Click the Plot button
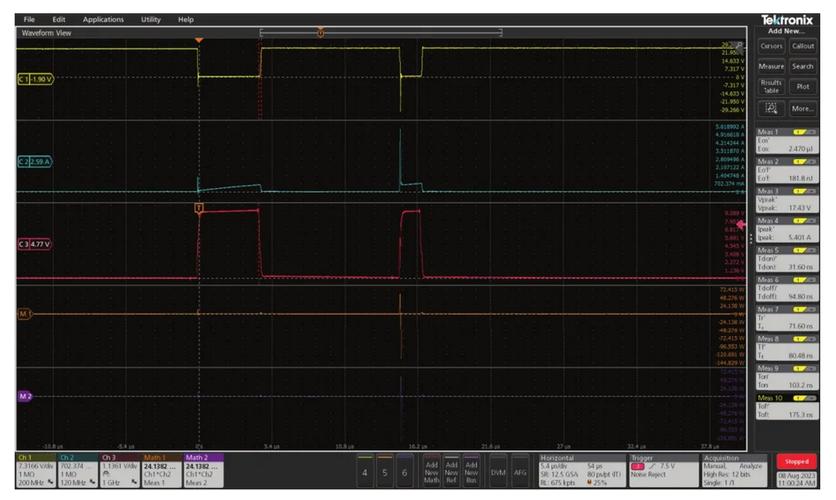The image size is (836, 500). coord(802,86)
